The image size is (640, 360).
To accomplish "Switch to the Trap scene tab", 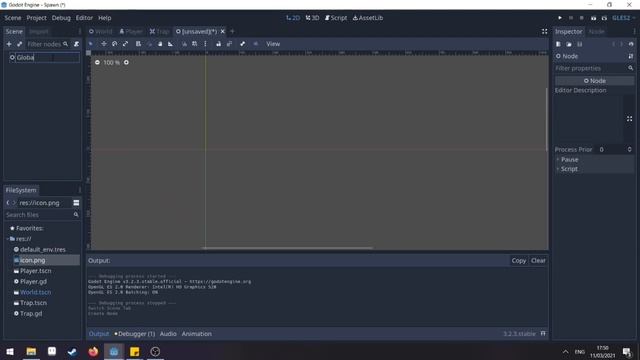I will tap(159, 31).
